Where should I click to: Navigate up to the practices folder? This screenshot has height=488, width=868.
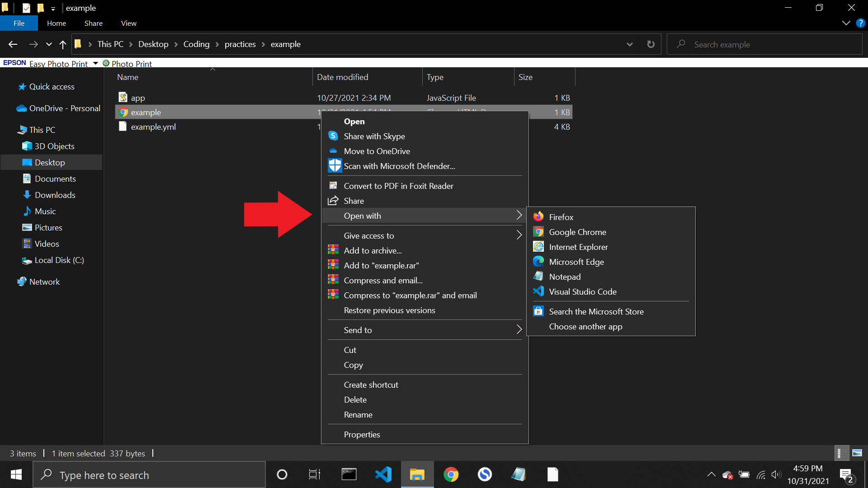tap(62, 44)
